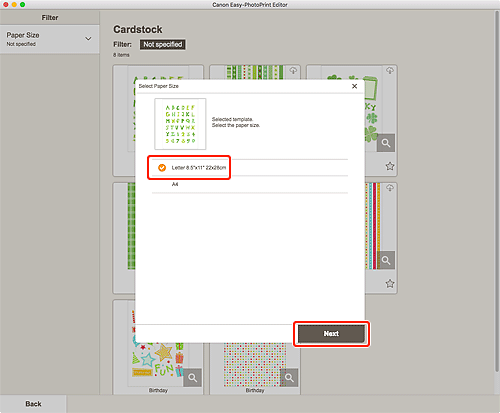Magnify the colorful striped template
500x413 pixels.
click(x=386, y=260)
